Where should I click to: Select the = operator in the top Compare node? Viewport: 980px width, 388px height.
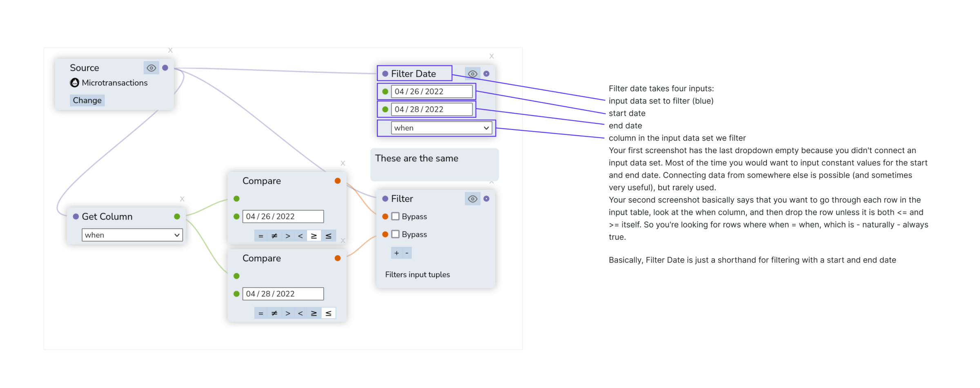point(261,235)
